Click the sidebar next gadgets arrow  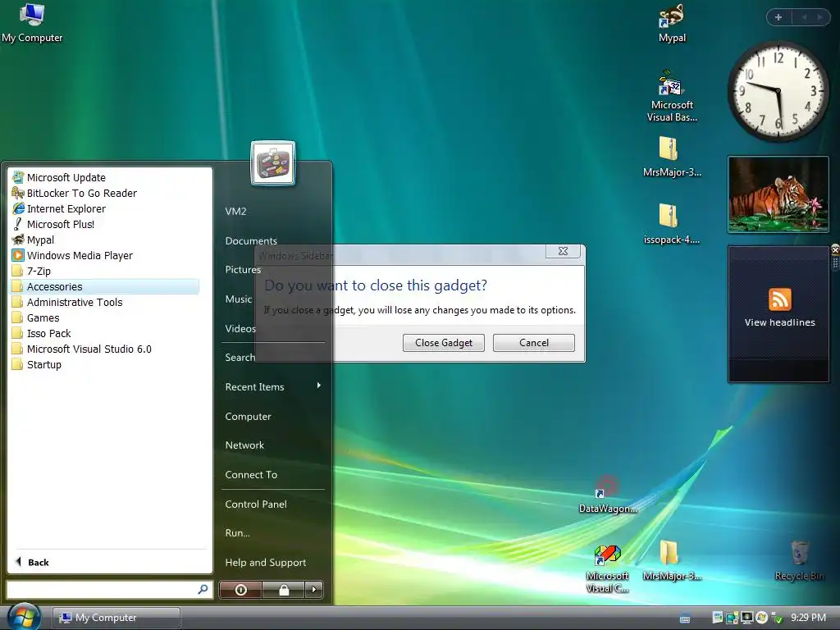point(819,17)
